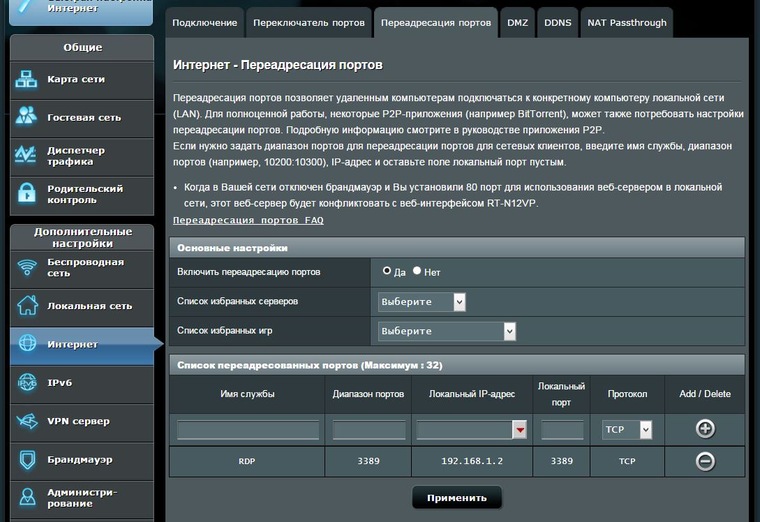This screenshot has width=760, height=522.
Task: Click the Local Network house icon
Action: [27, 305]
